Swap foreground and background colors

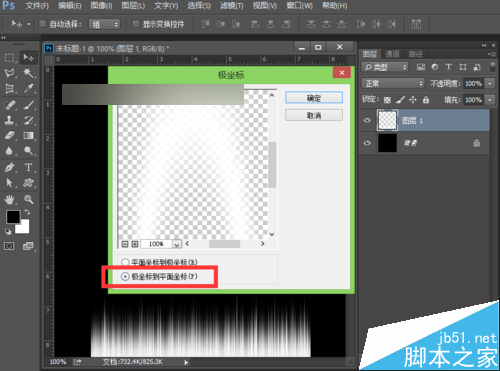(x=27, y=212)
